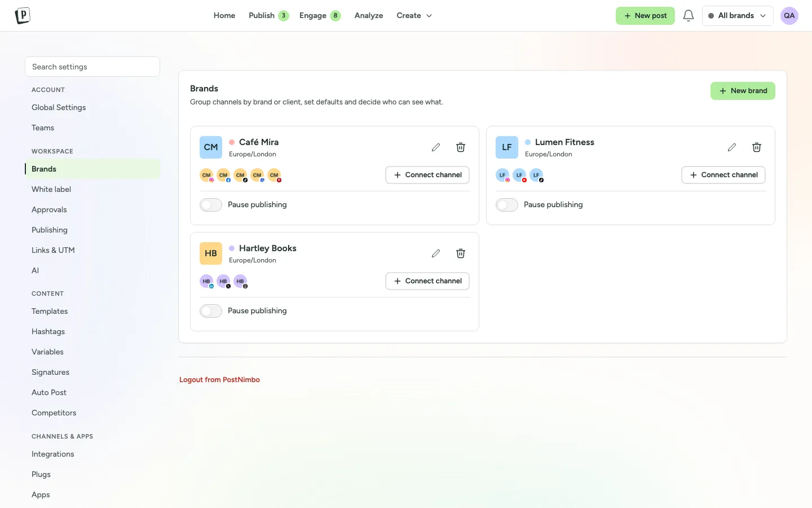Select Café Mira TikTok channel avatar
The height and width of the screenshot is (508, 812).
point(241,176)
